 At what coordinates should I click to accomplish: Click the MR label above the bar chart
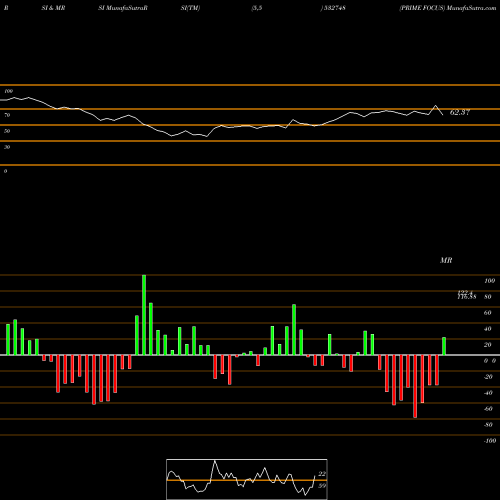point(446,260)
